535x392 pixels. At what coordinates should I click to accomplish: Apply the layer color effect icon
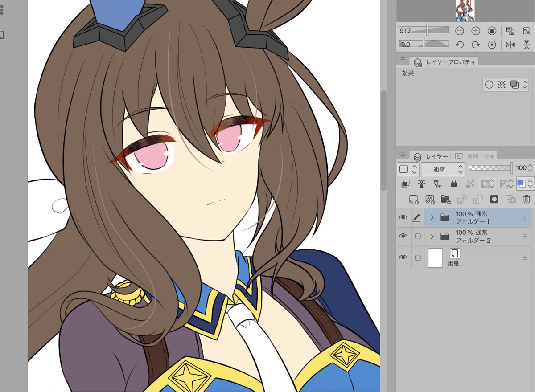[x=514, y=84]
